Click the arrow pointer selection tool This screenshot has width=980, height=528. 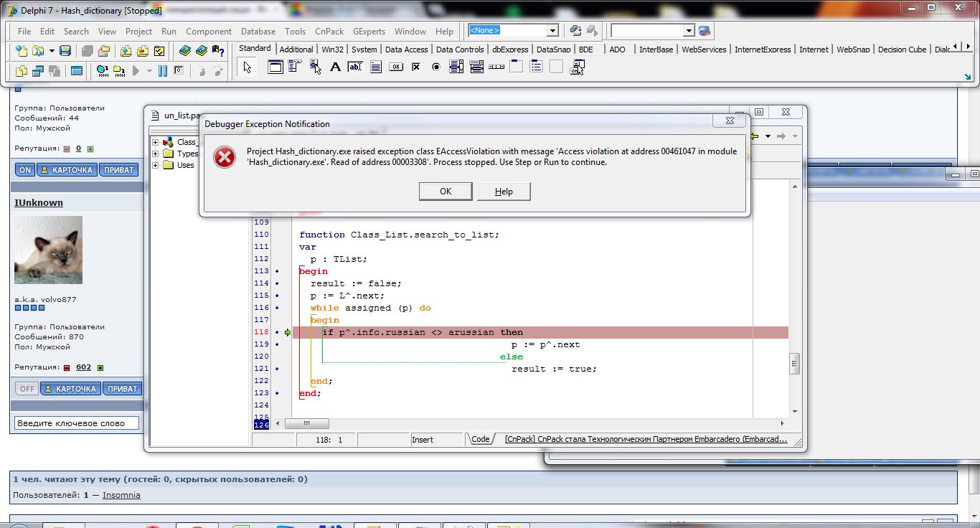[x=248, y=67]
